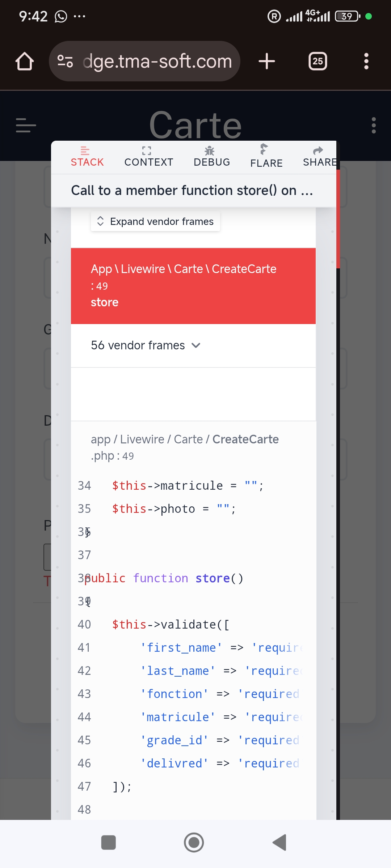The image size is (391, 868).
Task: Switch to the CONTEXT tab
Action: (x=148, y=157)
